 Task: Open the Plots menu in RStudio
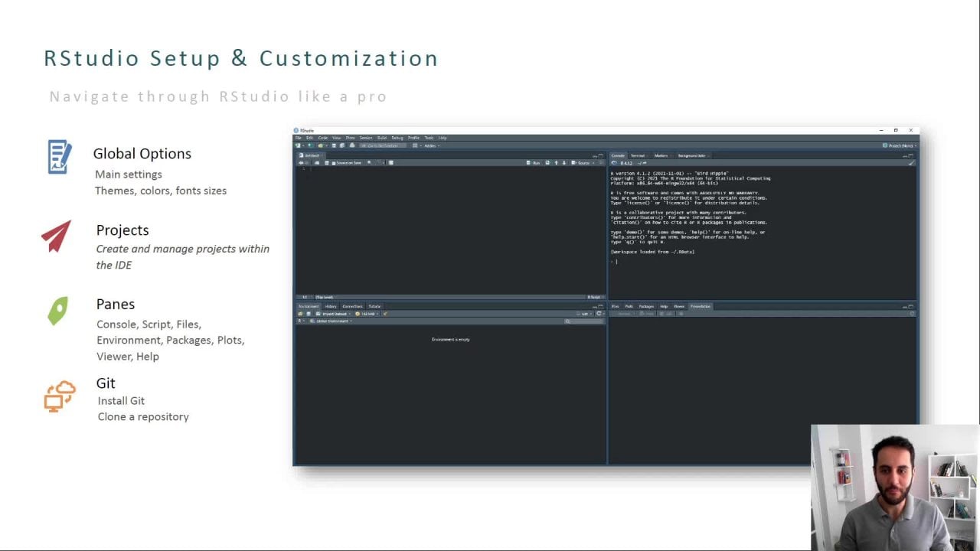(x=350, y=138)
